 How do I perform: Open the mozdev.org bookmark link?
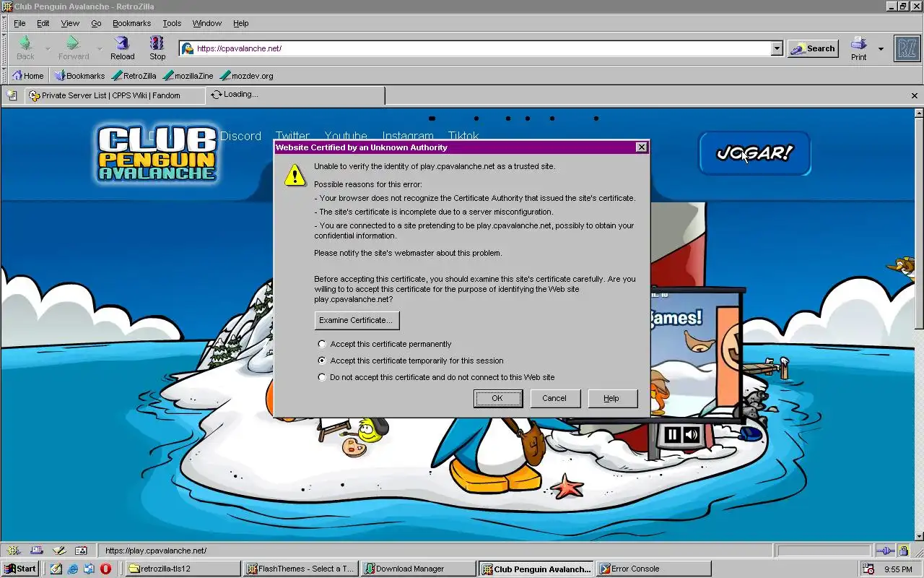246,76
